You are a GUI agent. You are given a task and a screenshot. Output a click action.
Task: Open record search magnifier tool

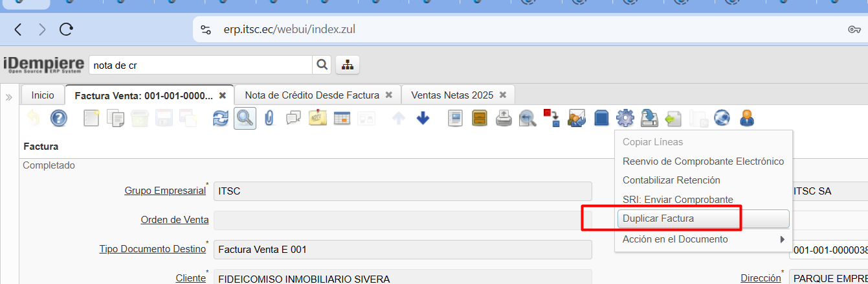[245, 118]
